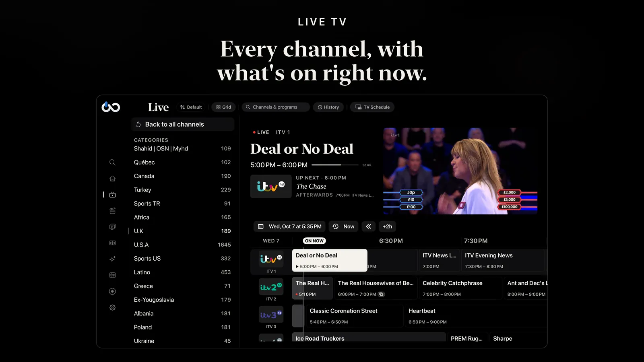Open recordings with the circle-dot sidebar icon

[112, 291]
